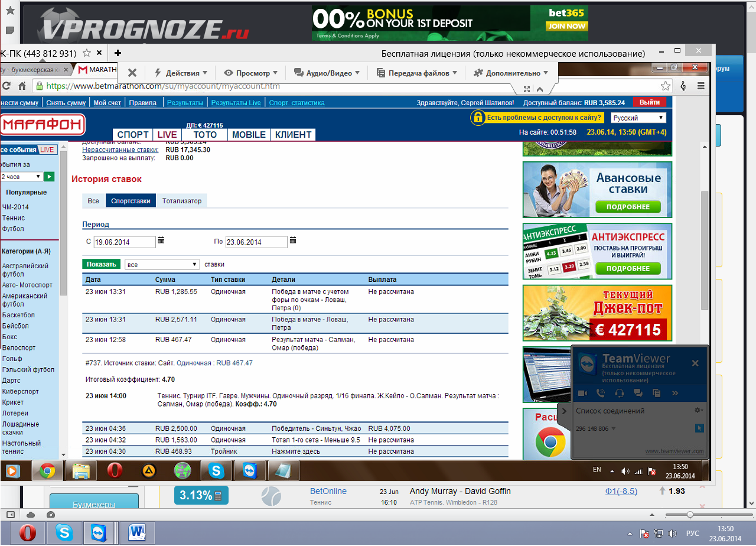Click green Показать button

point(102,264)
